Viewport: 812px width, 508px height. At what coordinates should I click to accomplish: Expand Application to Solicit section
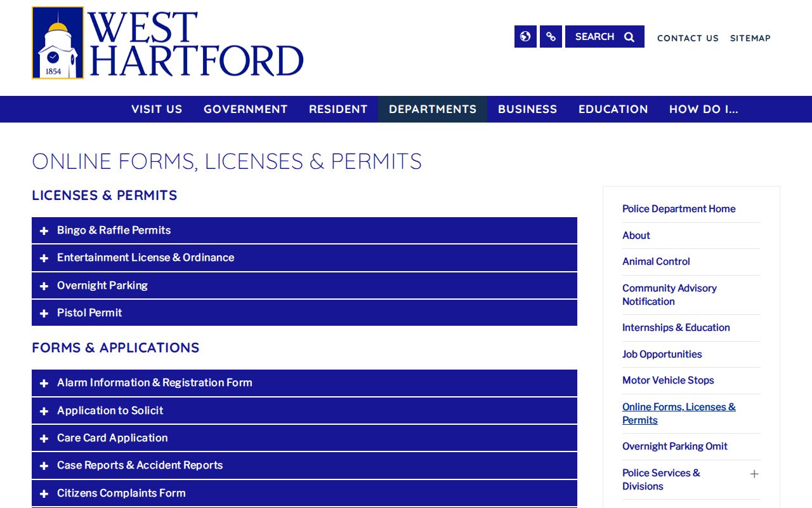(x=304, y=411)
